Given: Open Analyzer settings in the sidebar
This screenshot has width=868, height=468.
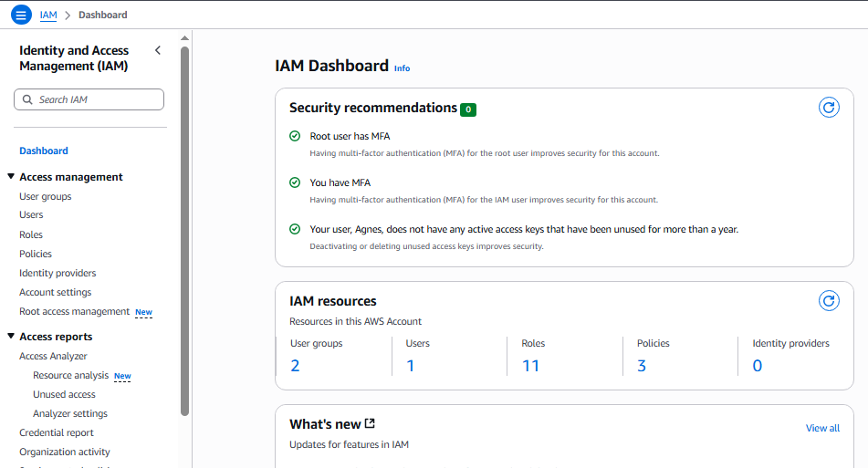Looking at the screenshot, I should [x=70, y=414].
